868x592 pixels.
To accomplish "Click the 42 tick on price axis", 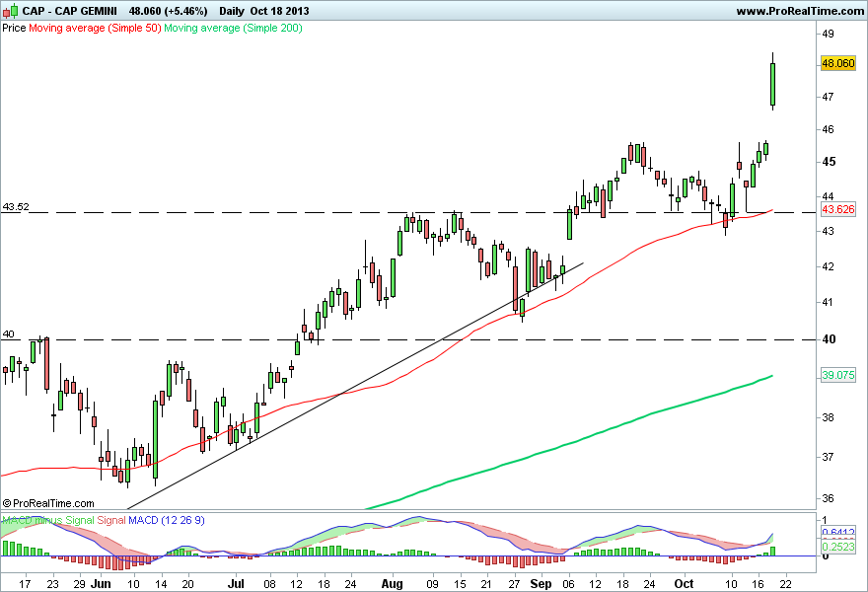I will pos(828,267).
